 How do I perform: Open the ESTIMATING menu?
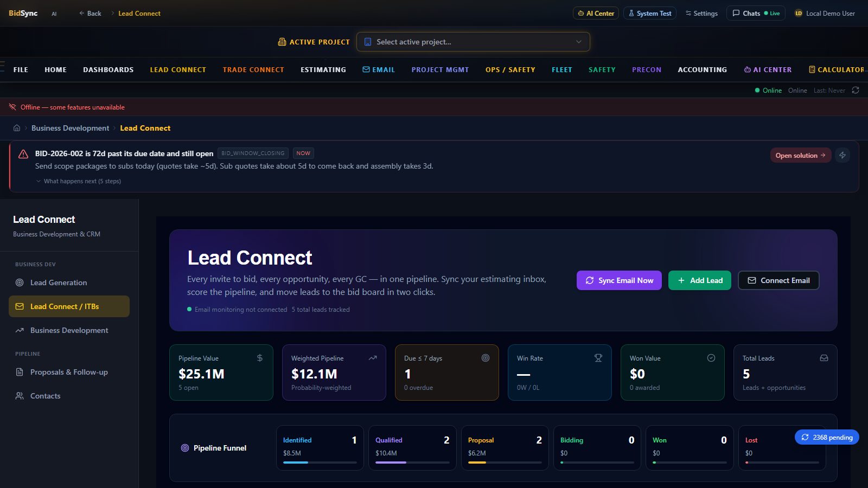[x=323, y=69]
